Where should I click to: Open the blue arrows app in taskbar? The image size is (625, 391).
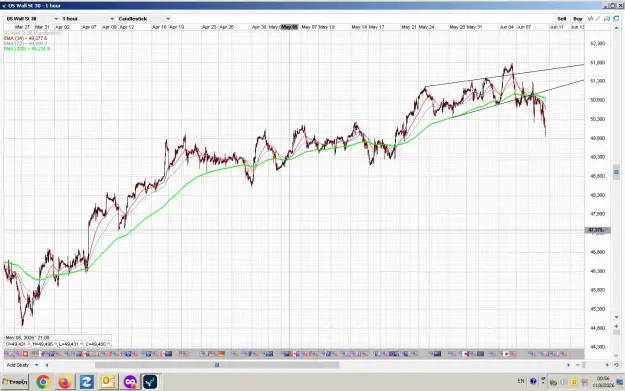86,382
